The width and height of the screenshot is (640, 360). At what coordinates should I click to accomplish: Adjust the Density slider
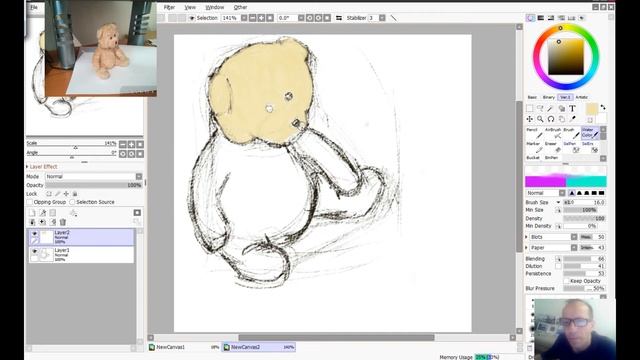pos(584,218)
